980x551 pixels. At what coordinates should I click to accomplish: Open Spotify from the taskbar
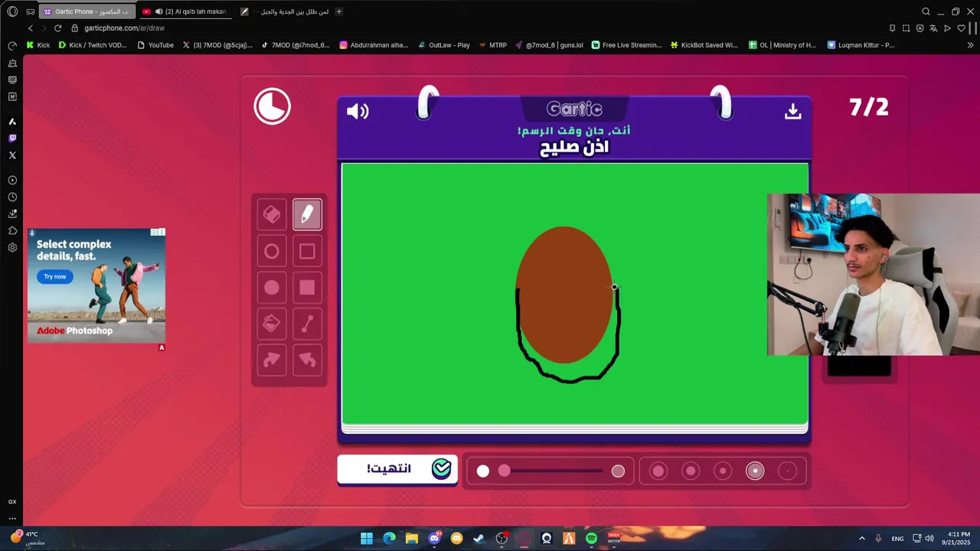[x=591, y=538]
